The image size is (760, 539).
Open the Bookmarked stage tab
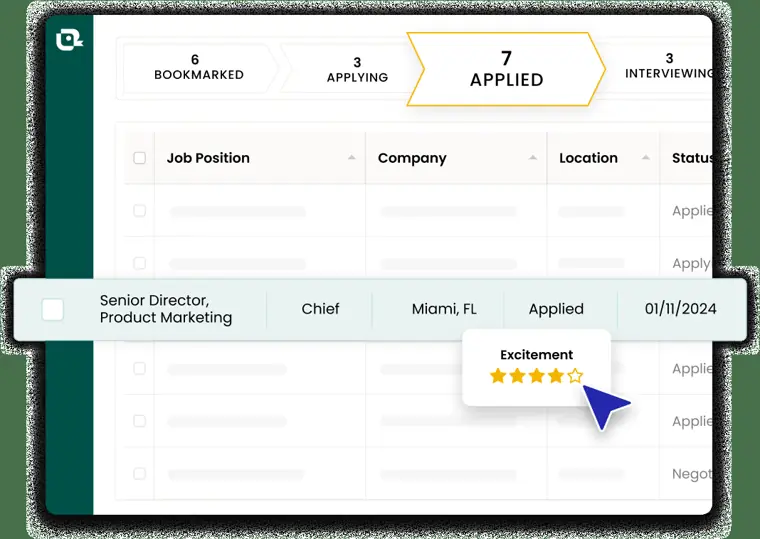pos(199,68)
